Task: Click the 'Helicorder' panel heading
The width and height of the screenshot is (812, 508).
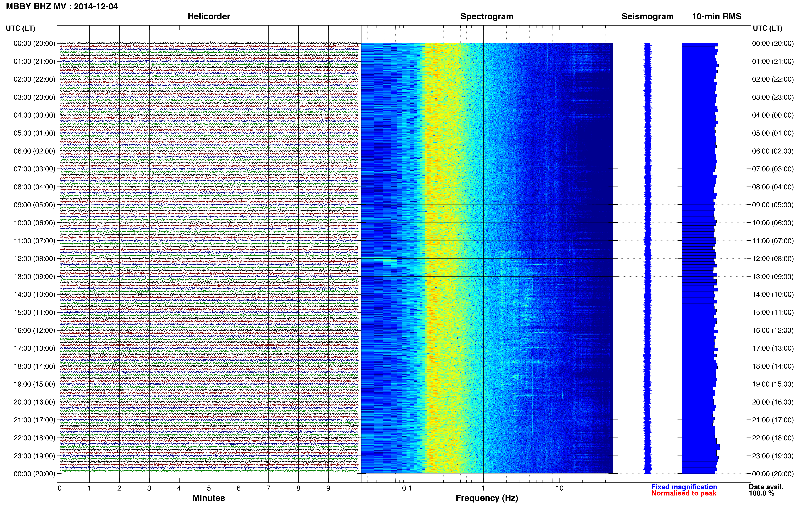Action: point(209,16)
